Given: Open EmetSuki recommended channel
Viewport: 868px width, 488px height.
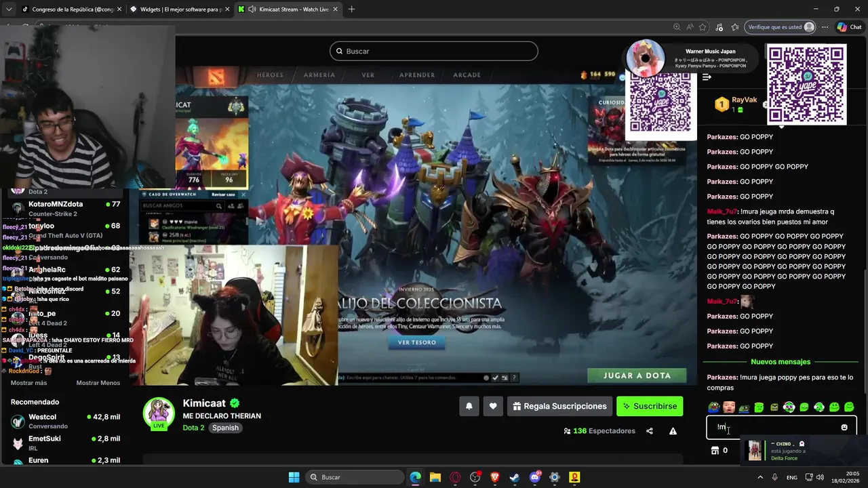Looking at the screenshot, I should pyautogui.click(x=65, y=443).
